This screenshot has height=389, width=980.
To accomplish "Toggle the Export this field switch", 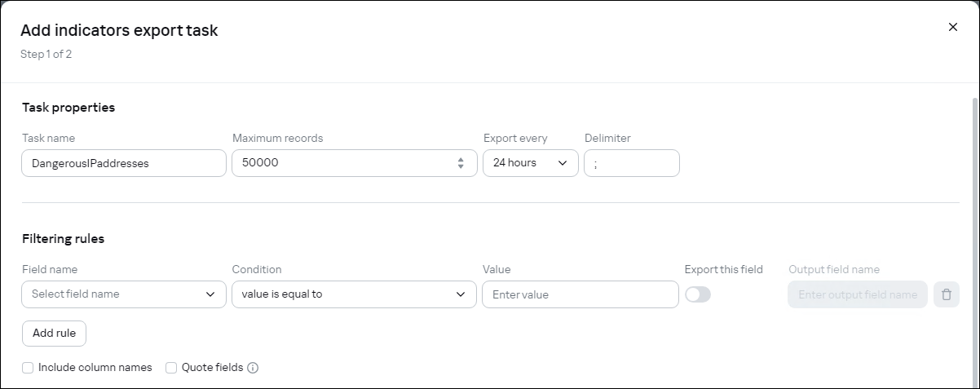I will pyautogui.click(x=698, y=294).
